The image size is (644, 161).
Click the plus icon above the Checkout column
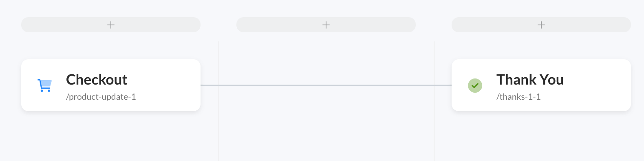(x=111, y=25)
